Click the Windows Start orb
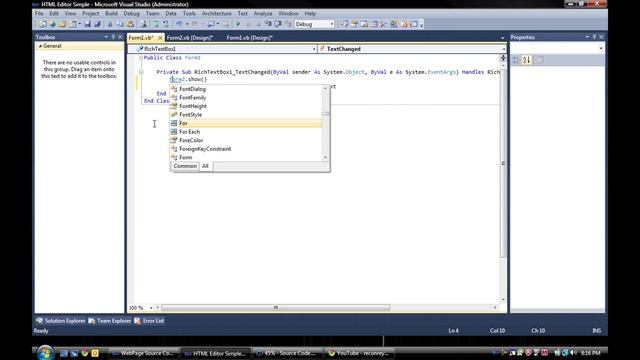The height and width of the screenshot is (360, 640). (x=45, y=353)
